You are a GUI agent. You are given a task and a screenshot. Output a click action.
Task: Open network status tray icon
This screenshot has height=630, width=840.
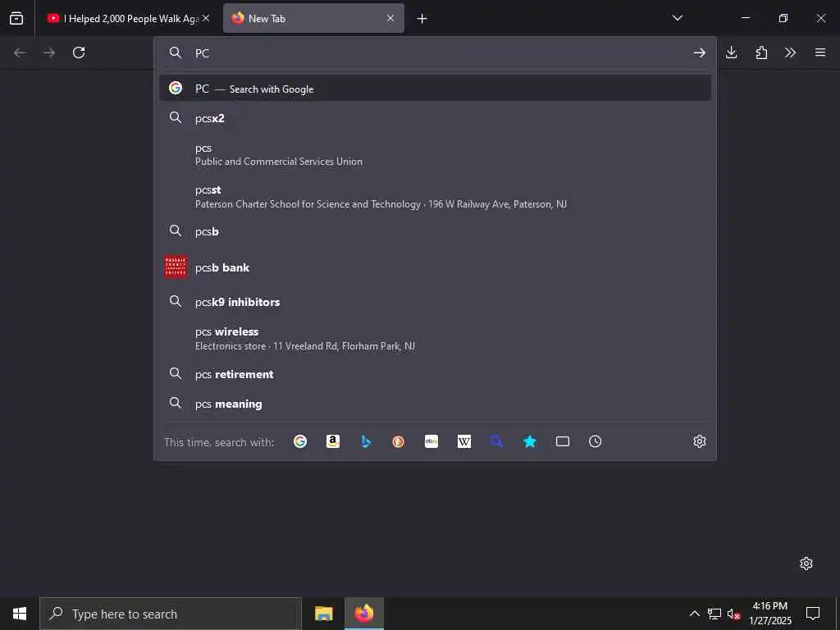714,614
